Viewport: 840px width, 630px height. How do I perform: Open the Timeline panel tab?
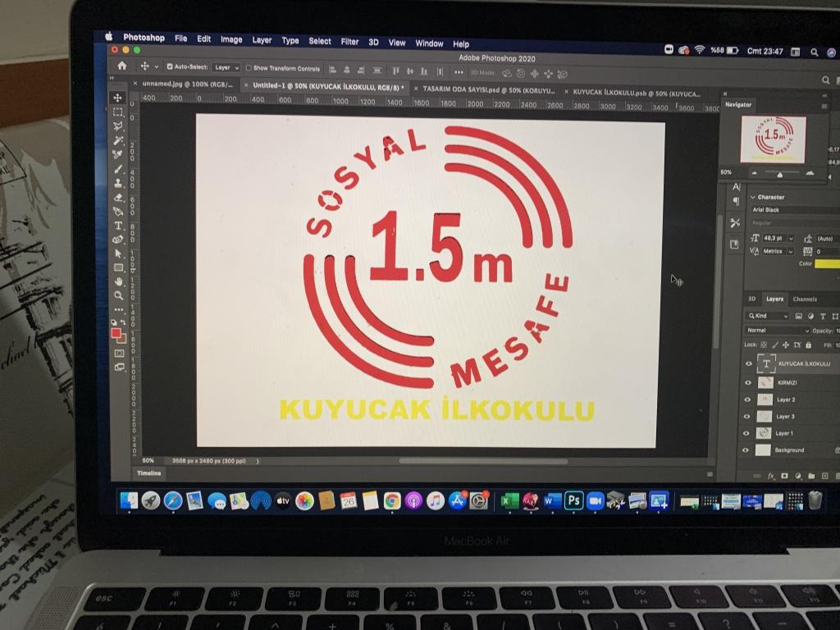pos(149,473)
